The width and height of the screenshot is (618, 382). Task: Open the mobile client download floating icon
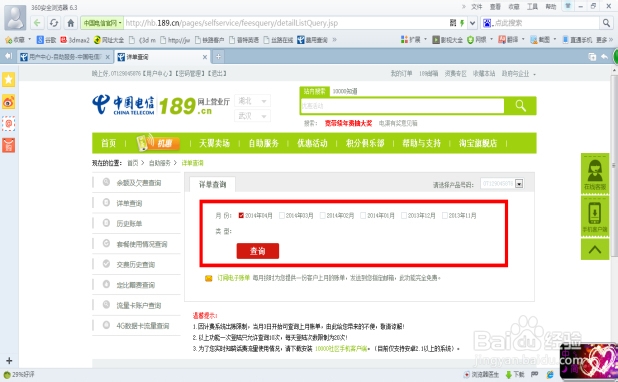(x=595, y=216)
